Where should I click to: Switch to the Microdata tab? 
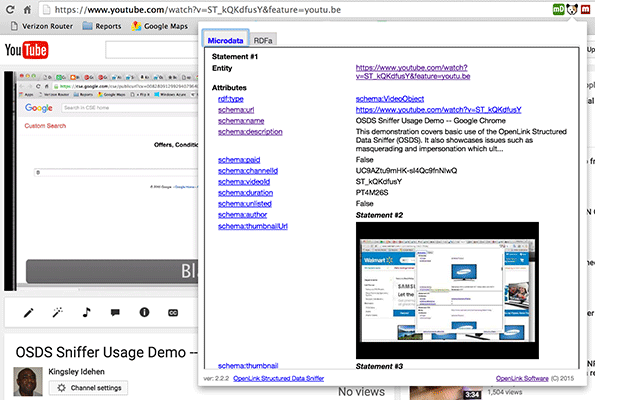point(225,40)
